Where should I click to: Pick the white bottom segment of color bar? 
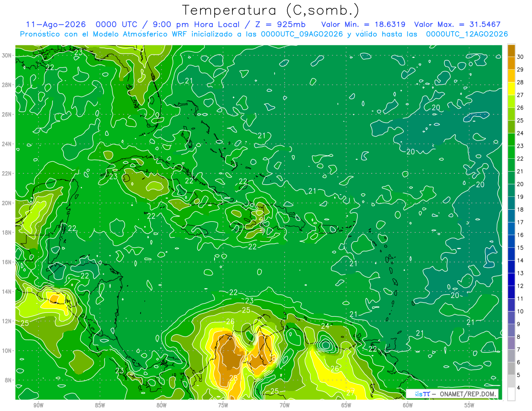(x=511, y=394)
